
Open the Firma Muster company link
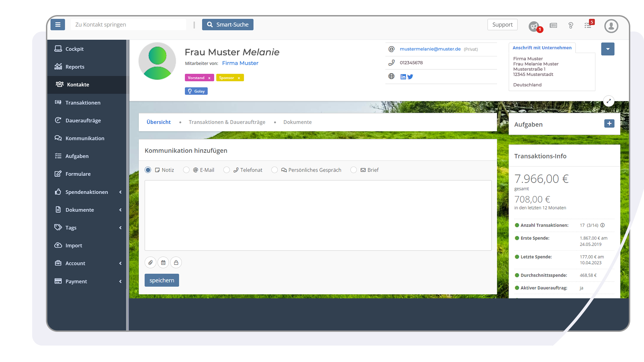tap(240, 63)
